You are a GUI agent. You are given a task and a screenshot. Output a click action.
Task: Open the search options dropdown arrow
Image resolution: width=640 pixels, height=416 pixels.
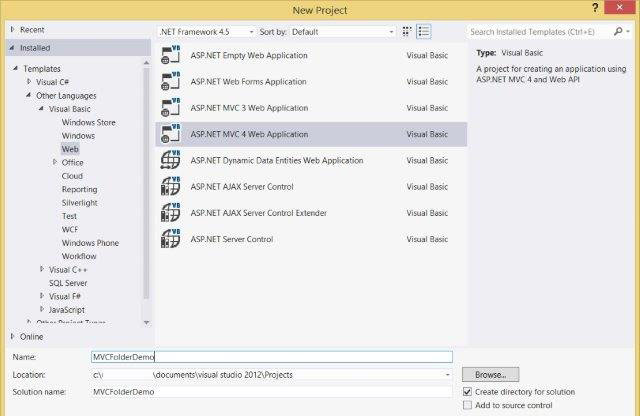pos(629,31)
